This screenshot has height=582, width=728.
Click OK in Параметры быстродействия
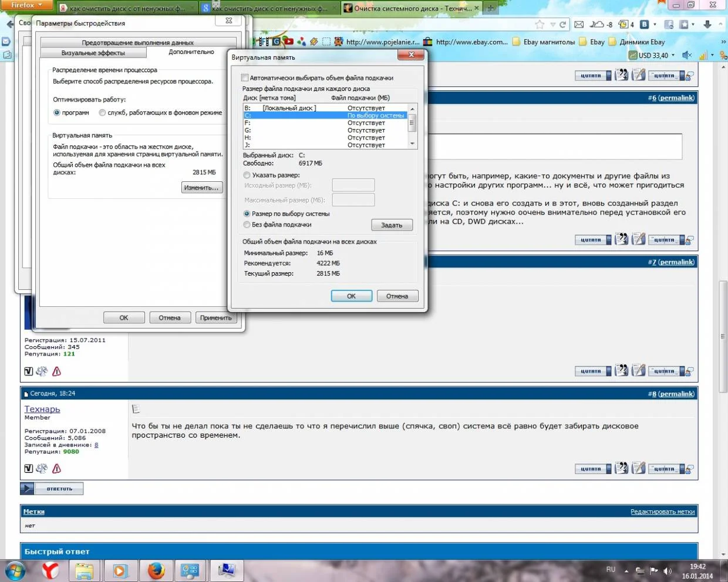click(124, 317)
